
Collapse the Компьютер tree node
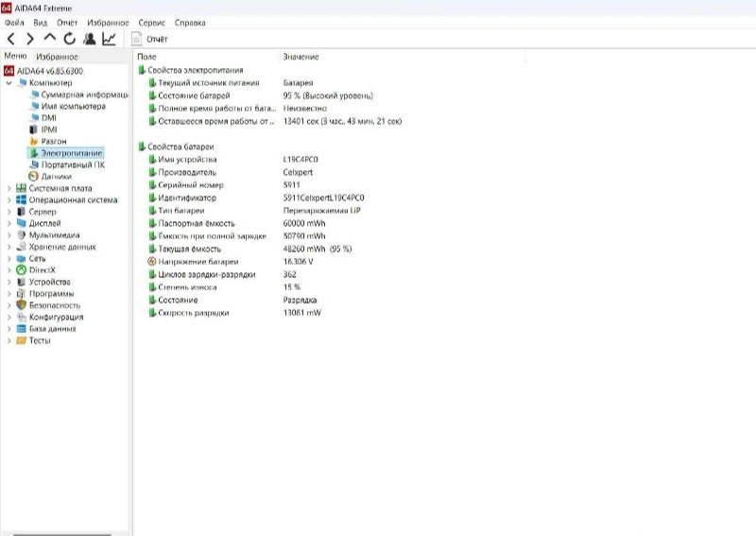click(9, 83)
